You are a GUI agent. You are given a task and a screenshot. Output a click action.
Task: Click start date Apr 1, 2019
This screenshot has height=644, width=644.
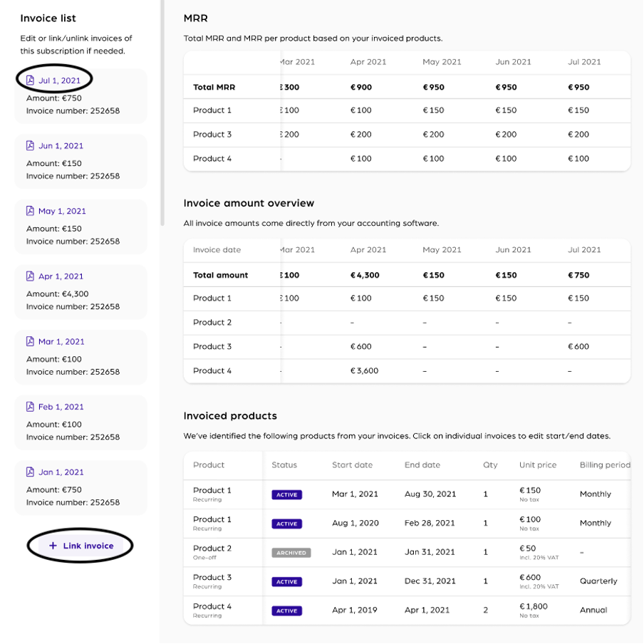tap(355, 610)
